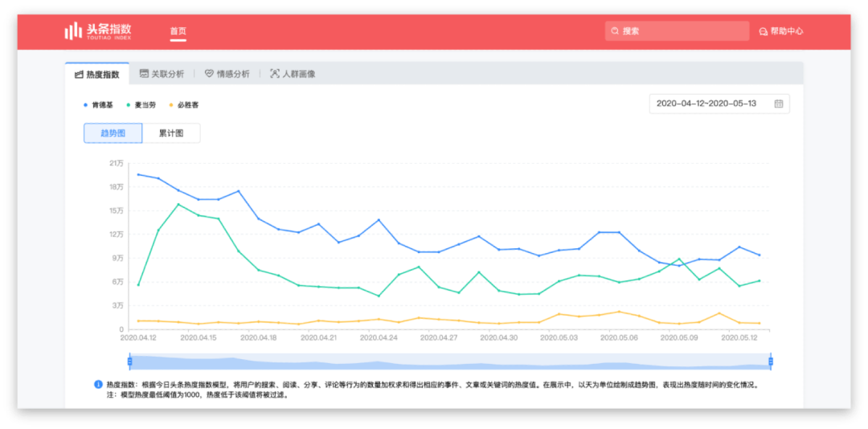The image size is (868, 429).
Task: Click the 2020.04.12 x-axis label
Action: pyautogui.click(x=138, y=336)
